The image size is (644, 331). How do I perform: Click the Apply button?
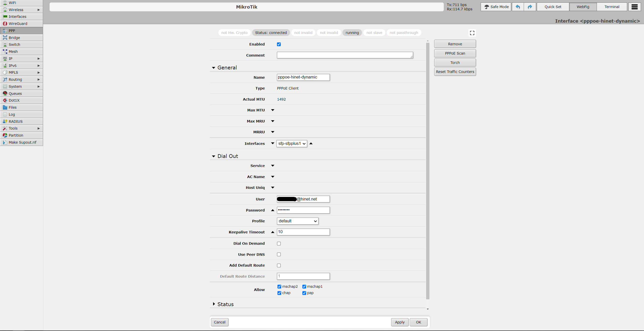coord(399,322)
